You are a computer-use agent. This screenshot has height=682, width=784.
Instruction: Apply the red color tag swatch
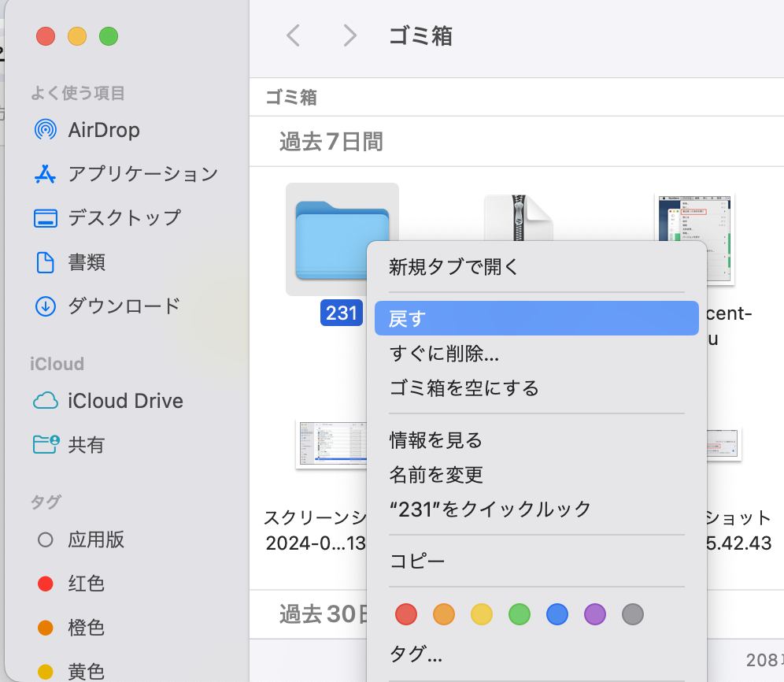[406, 613]
